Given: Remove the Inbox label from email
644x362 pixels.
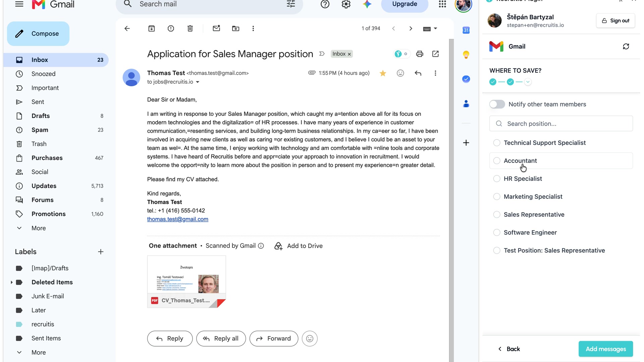Looking at the screenshot, I should coord(349,54).
